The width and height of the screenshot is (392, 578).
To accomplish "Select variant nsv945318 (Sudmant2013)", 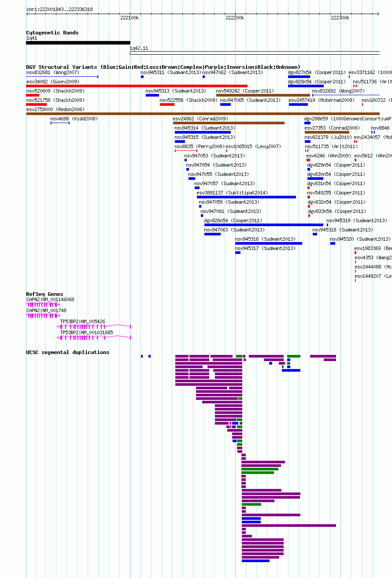I will pos(343,230).
